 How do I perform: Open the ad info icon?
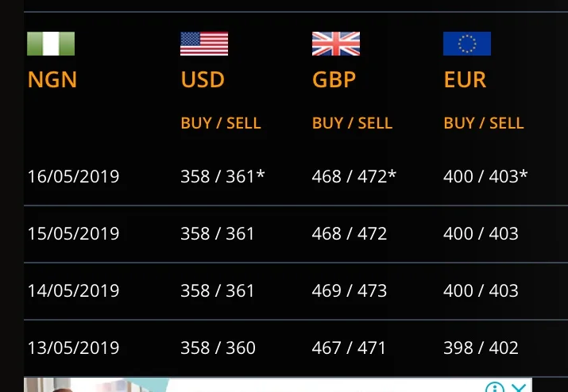[x=495, y=388]
